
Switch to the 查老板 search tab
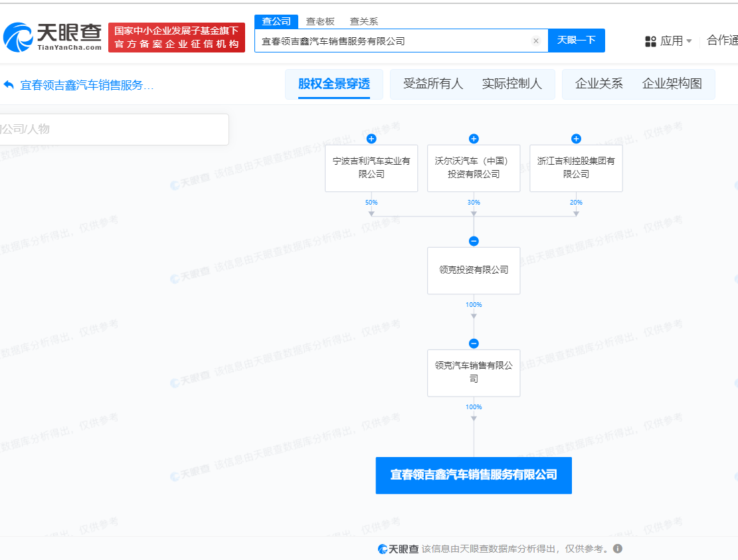(x=320, y=21)
